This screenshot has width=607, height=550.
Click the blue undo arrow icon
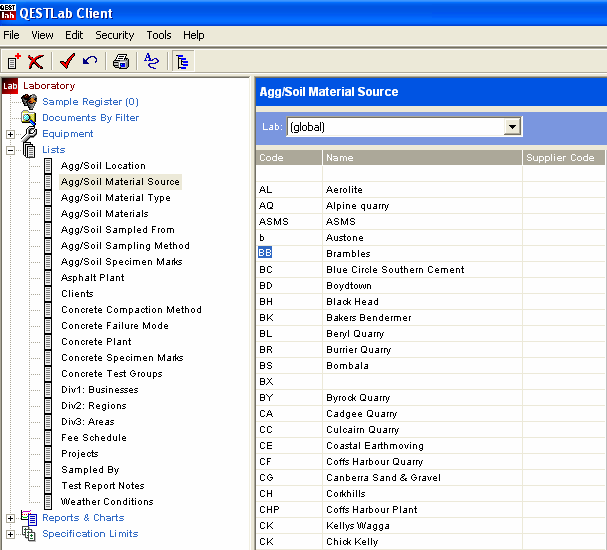(90, 62)
